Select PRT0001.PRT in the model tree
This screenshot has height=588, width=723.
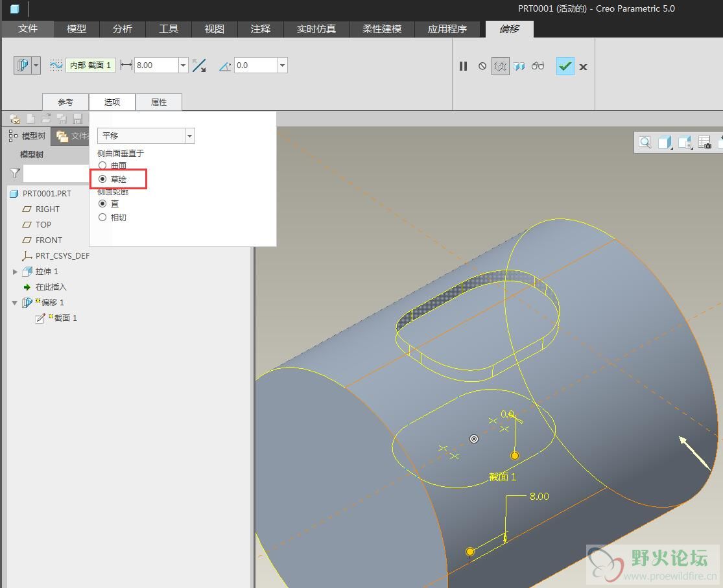(x=41, y=193)
